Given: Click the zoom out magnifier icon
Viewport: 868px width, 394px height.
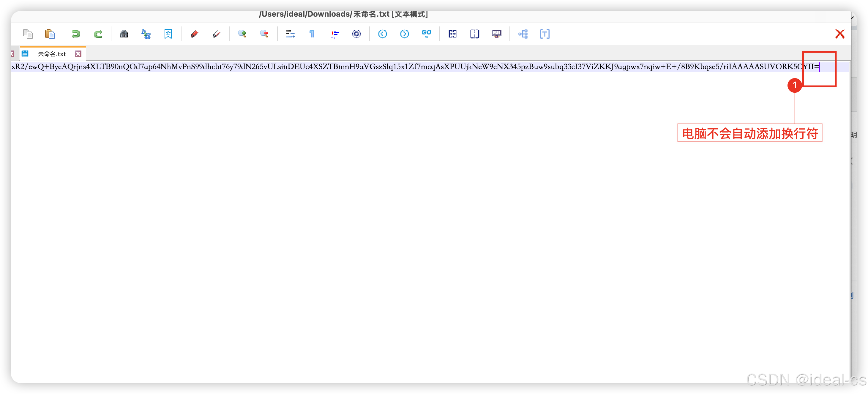Looking at the screenshot, I should click(x=264, y=34).
